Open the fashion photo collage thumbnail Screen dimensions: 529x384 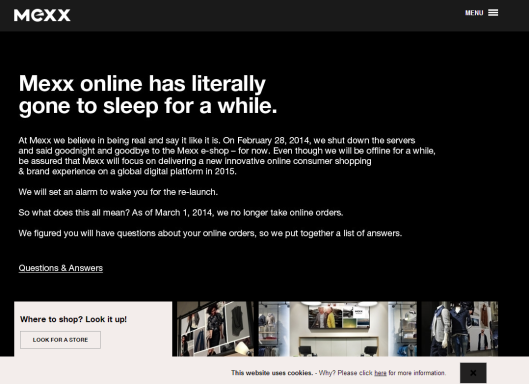pos(215,329)
